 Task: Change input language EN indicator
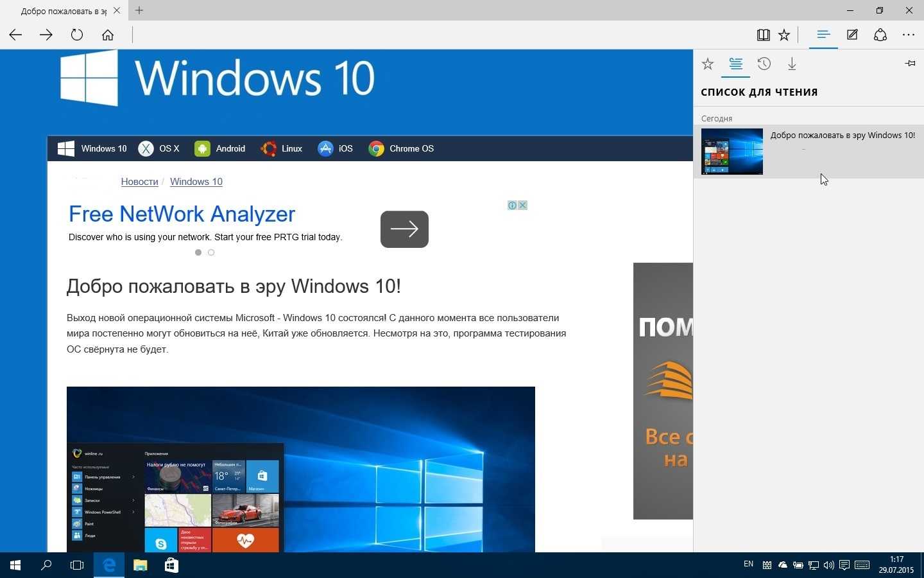click(x=748, y=565)
